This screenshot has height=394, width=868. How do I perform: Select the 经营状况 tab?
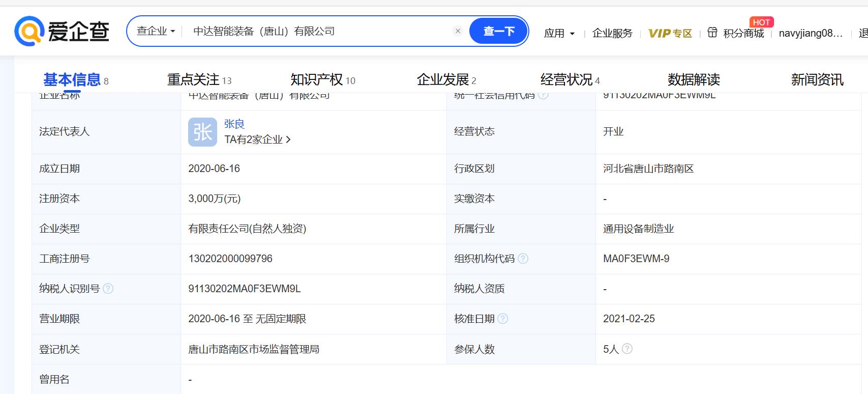570,80
